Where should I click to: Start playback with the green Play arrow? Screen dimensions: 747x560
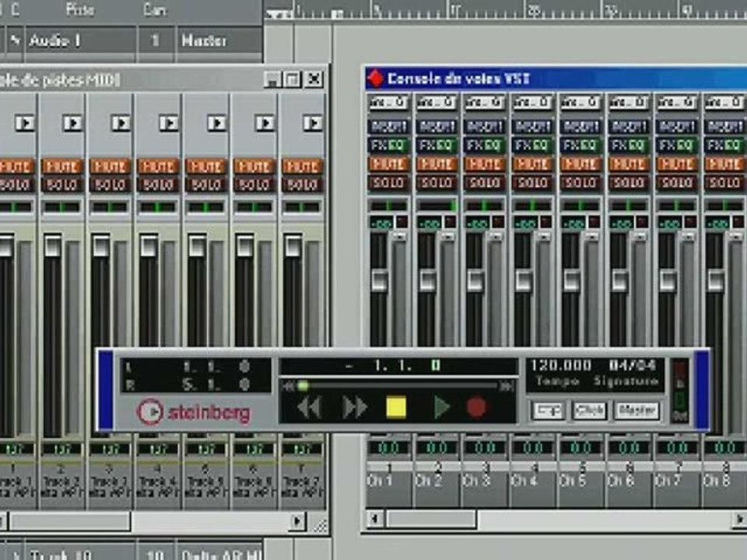pos(442,408)
